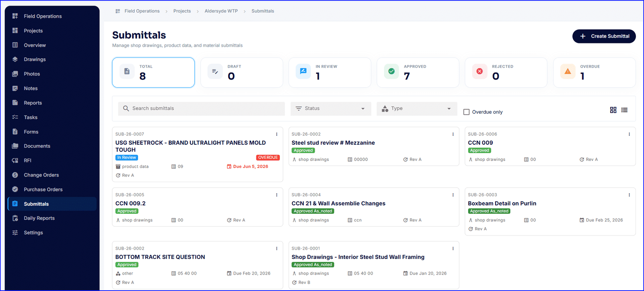Click the Notes icon in sidebar

(15, 88)
